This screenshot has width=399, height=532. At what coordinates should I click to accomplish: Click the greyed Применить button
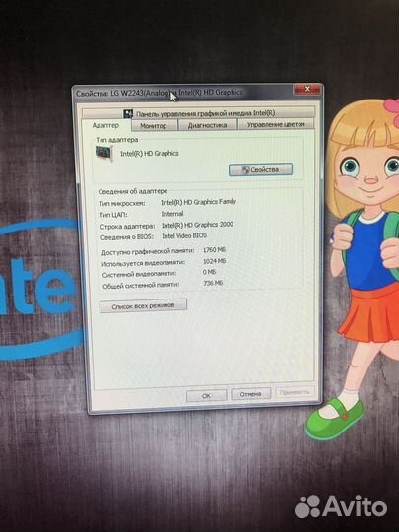click(x=295, y=392)
